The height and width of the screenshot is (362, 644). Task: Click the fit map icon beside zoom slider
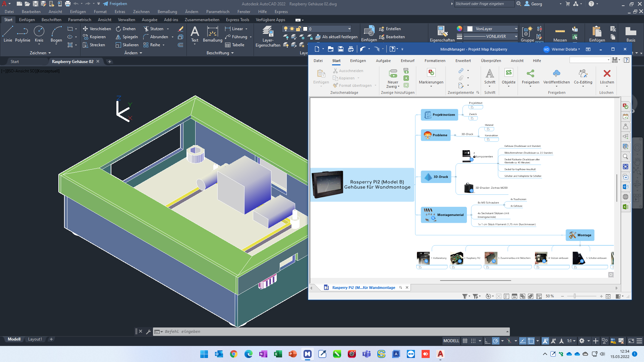point(608,296)
